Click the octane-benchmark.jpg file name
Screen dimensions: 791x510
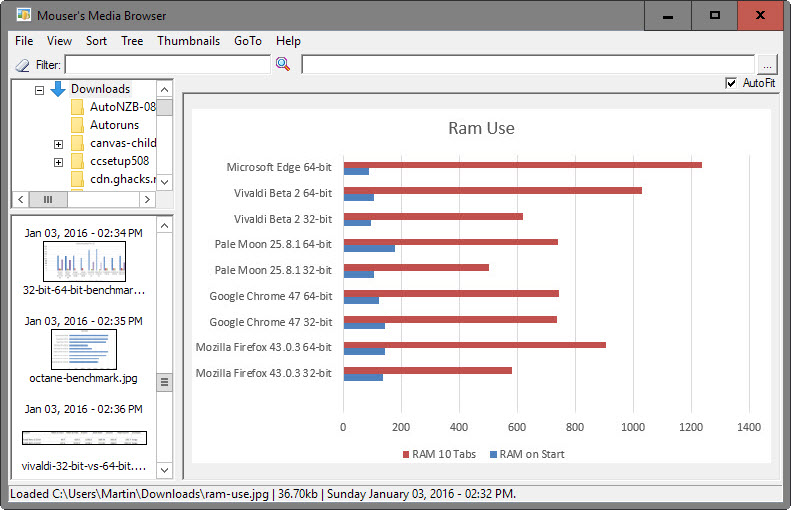(83, 378)
